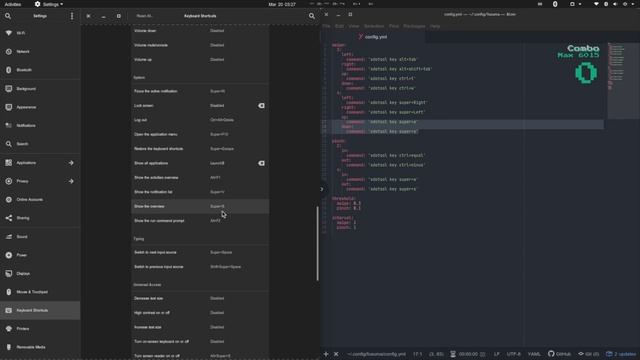Open Online Accounts settings

click(x=40, y=200)
